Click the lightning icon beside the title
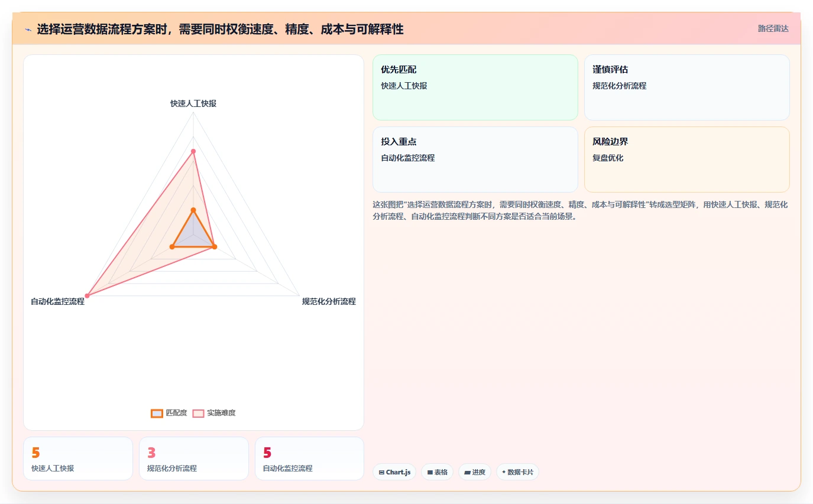 (x=28, y=30)
